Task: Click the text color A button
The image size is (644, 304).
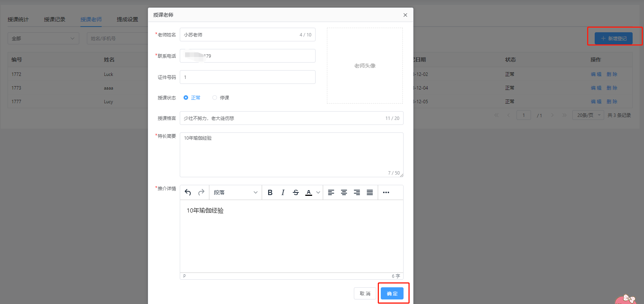Action: point(309,192)
